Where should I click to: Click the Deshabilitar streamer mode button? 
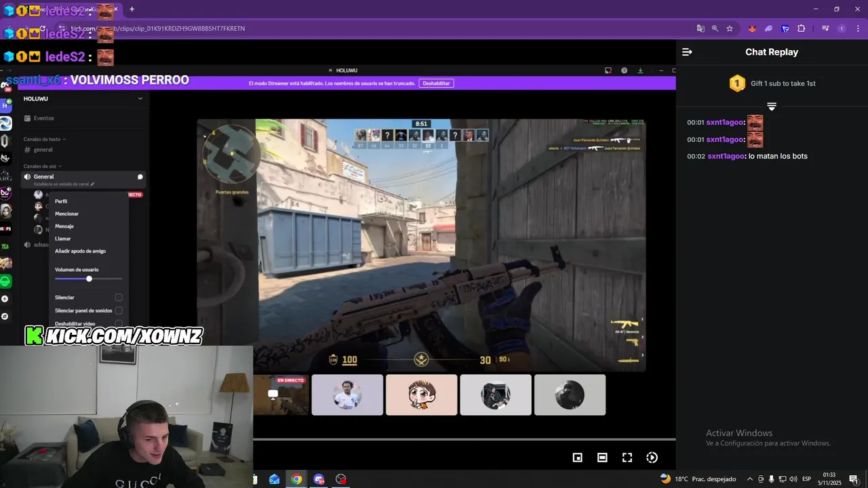436,83
